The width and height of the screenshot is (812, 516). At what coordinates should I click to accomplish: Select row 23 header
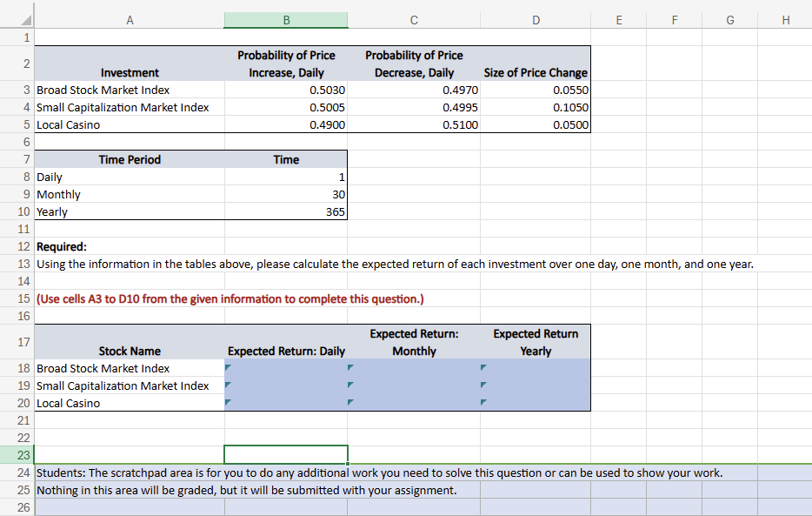(x=17, y=455)
